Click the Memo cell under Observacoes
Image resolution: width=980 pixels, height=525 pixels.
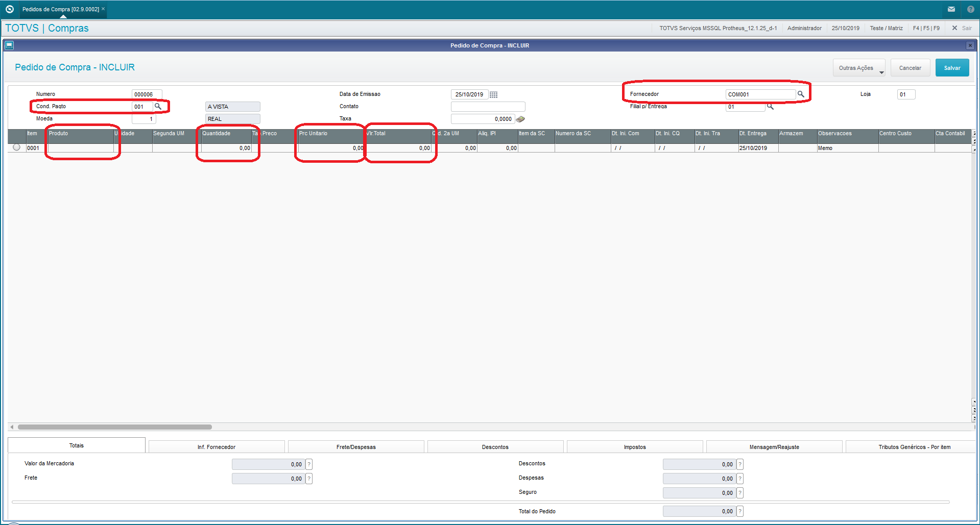point(848,148)
